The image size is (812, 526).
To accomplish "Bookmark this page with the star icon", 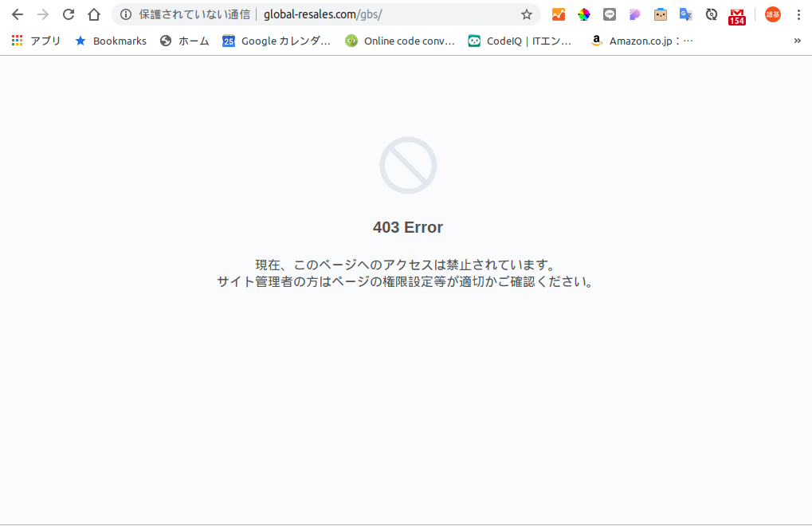I will 527,14.
